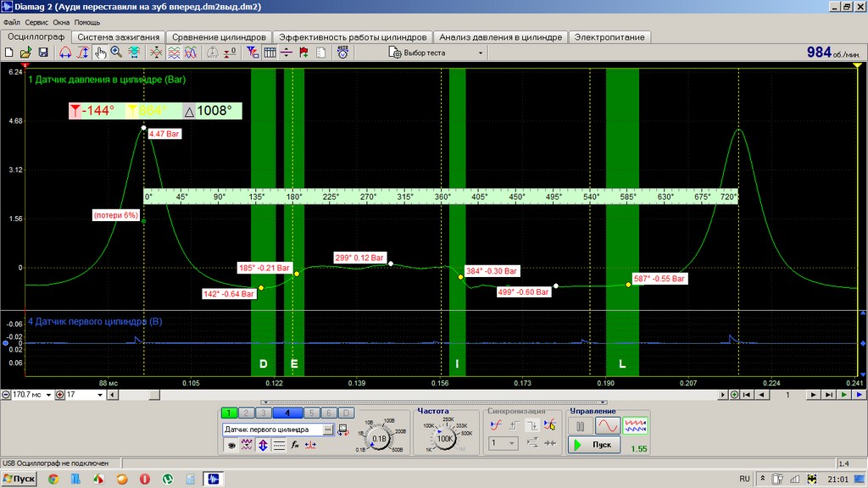Jump to first frame playback button

pos(747,395)
